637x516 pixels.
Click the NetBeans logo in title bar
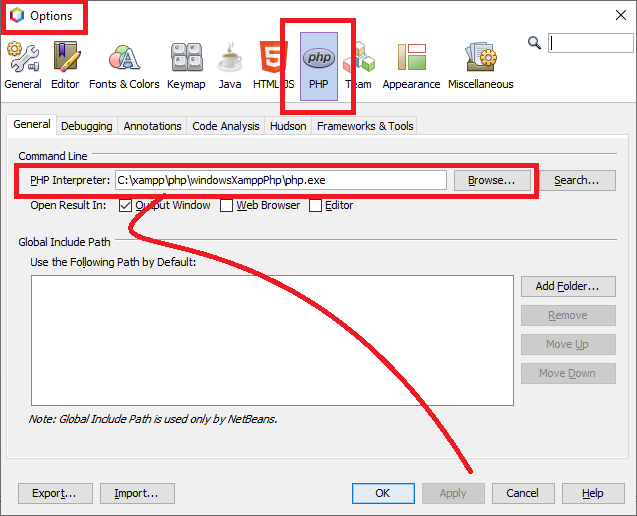(x=17, y=16)
